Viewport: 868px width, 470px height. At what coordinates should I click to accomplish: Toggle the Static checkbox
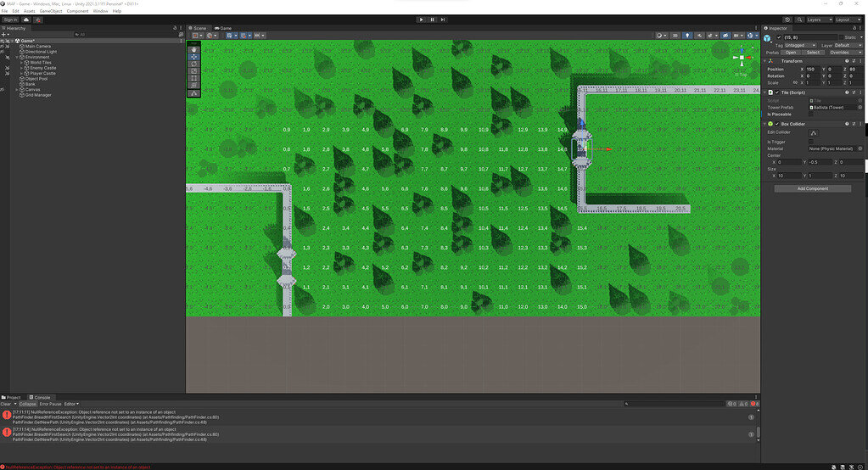click(x=842, y=37)
